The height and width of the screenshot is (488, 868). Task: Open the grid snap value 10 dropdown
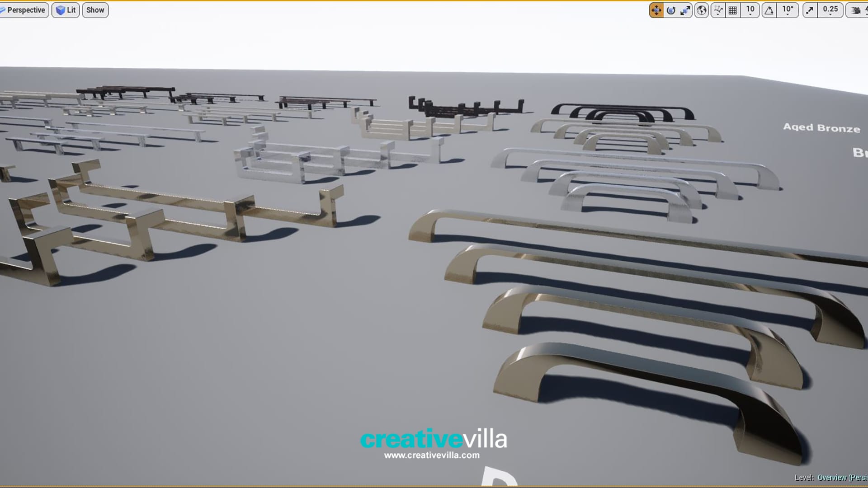(750, 10)
